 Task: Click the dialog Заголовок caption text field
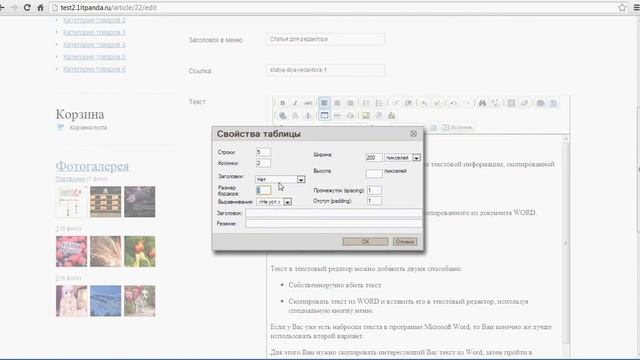click(333, 213)
